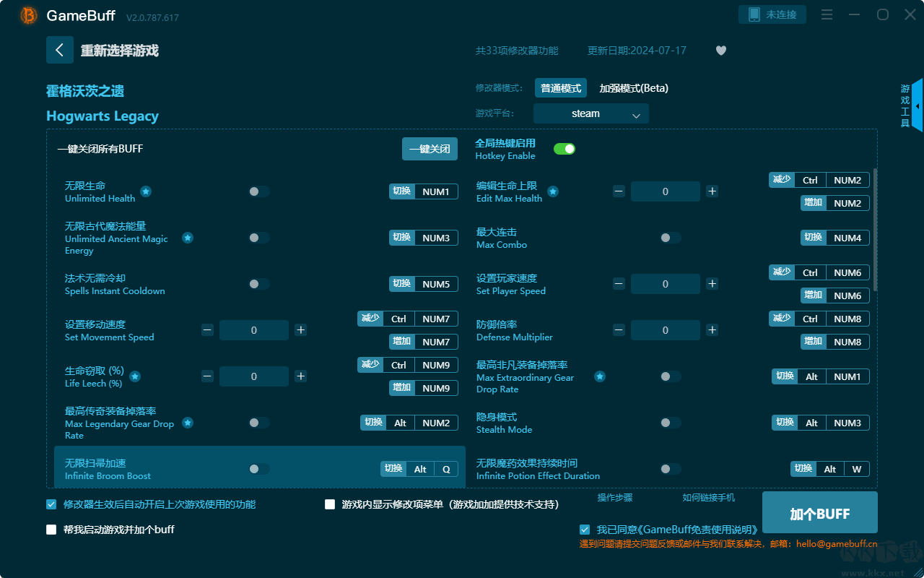Increase Life Leech with plus icon
The height and width of the screenshot is (578, 924).
click(300, 376)
